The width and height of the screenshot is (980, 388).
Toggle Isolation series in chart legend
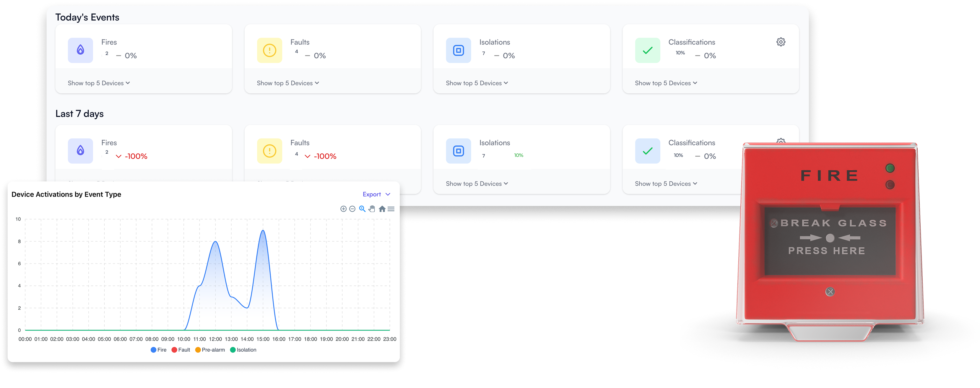[243, 350]
